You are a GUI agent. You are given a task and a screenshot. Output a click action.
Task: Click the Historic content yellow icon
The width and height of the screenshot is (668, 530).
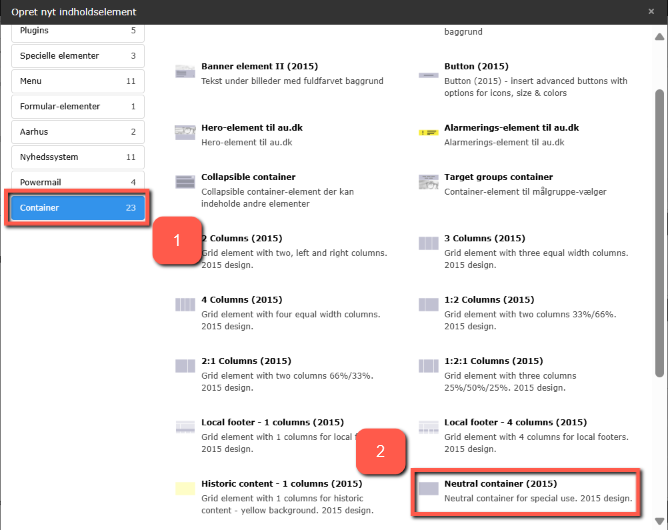(184, 489)
